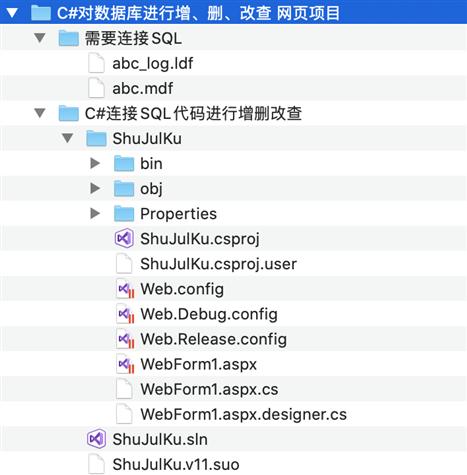Select the WebForm1.aspx.cs file
Screen dimensions: 467x475
[x=233, y=389]
